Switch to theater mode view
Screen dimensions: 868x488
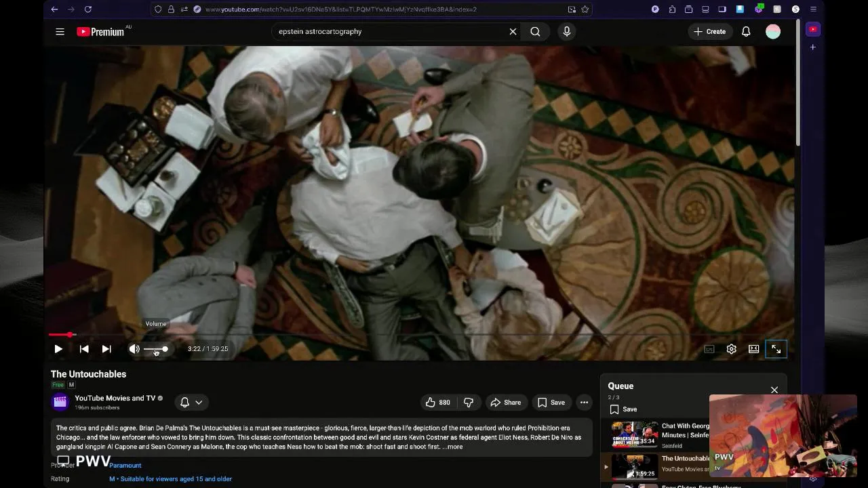tap(754, 349)
